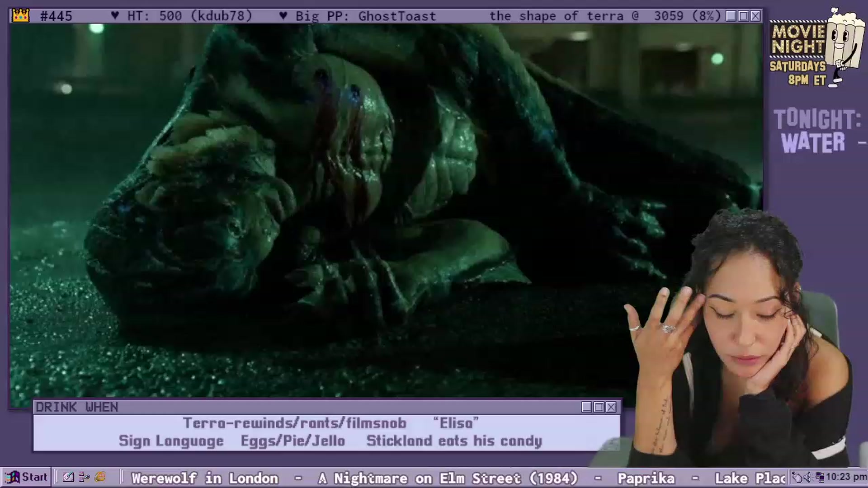Click the DRINK WHEN window title

click(77, 407)
